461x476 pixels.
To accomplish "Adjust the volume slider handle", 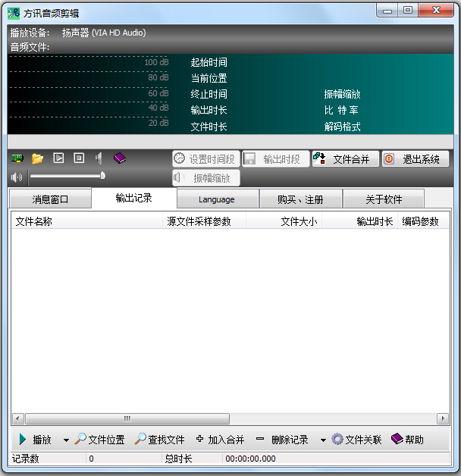I will click(102, 175).
